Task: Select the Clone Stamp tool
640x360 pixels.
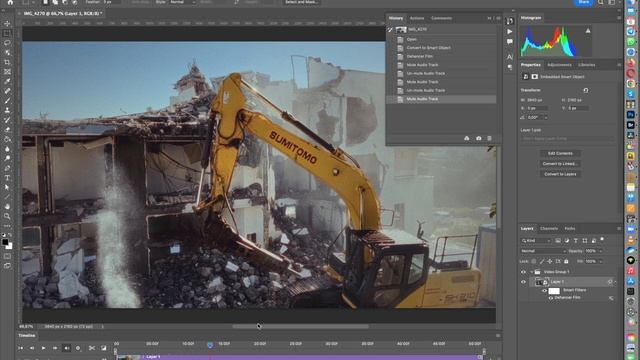Action: 7,110
